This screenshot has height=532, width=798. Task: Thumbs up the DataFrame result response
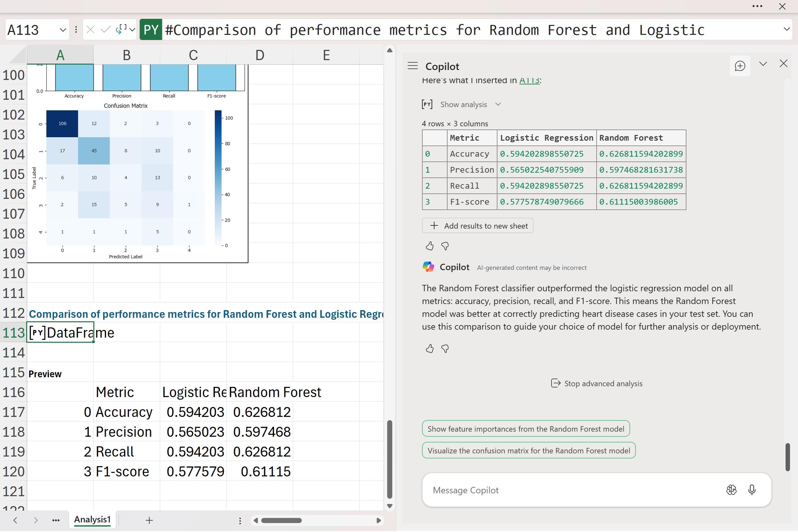coord(430,246)
